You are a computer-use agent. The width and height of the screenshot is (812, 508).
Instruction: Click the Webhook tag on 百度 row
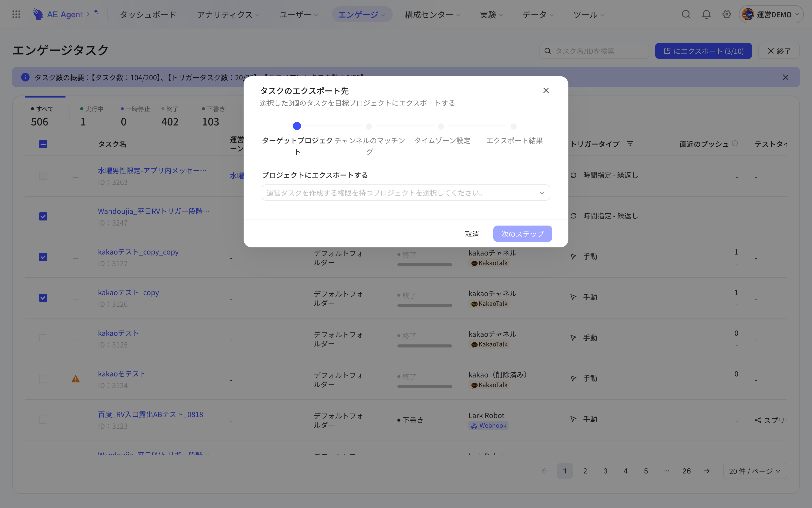tap(488, 425)
